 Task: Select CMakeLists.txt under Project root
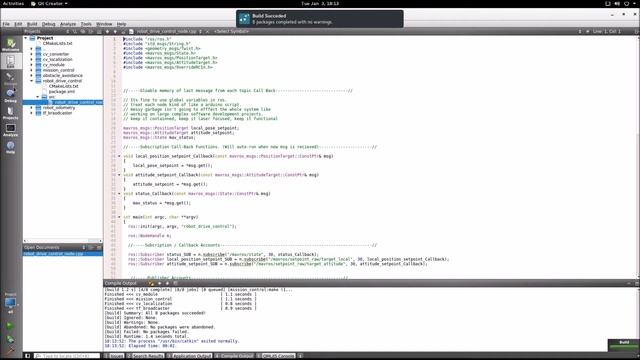(x=58, y=43)
